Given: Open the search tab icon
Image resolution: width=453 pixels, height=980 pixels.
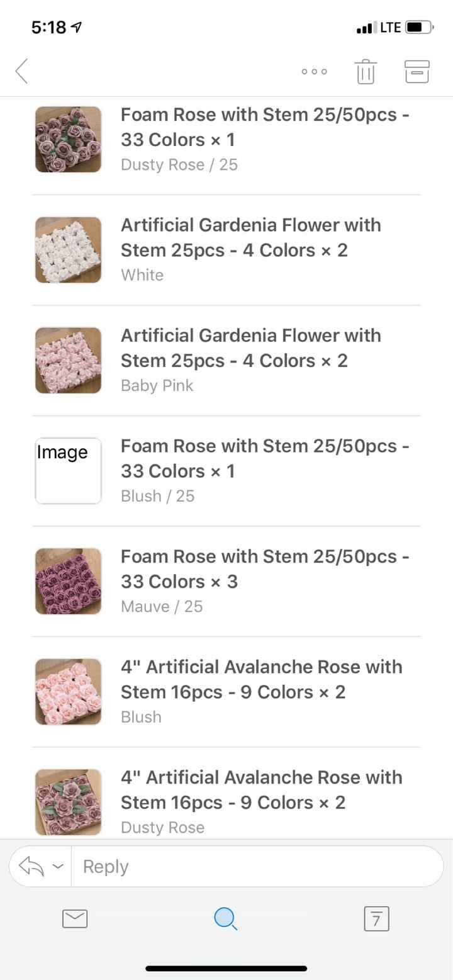Looking at the screenshot, I should pos(226,919).
